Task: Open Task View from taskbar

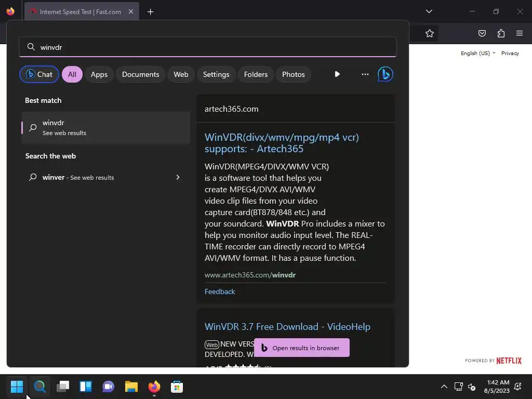Action: (63, 387)
